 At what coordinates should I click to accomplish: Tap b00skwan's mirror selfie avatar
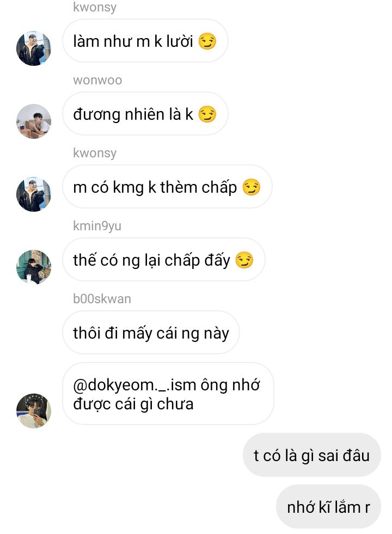34,411
